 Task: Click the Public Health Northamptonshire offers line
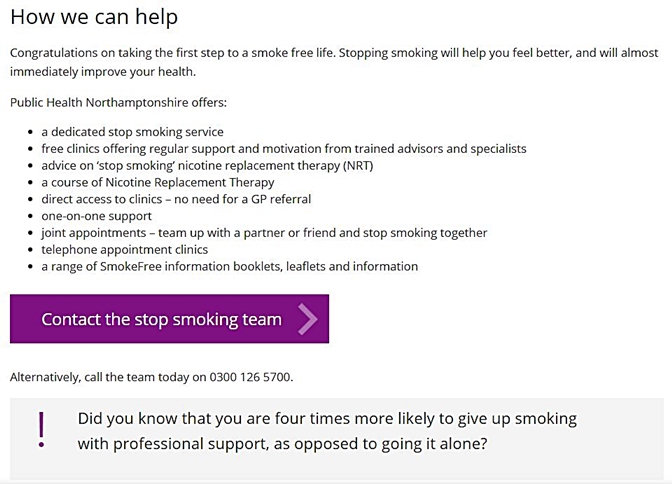click(x=118, y=102)
